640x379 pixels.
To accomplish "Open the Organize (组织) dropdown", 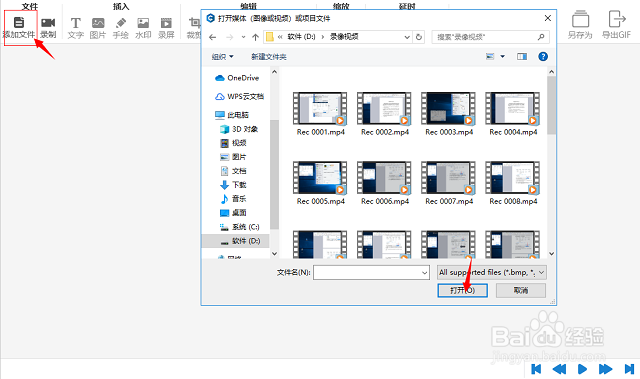I will [222, 57].
